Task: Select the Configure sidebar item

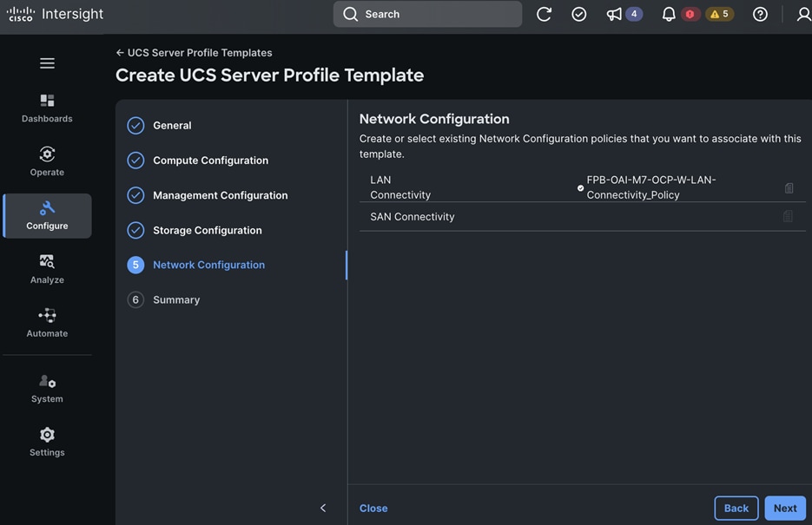Action: pos(47,216)
